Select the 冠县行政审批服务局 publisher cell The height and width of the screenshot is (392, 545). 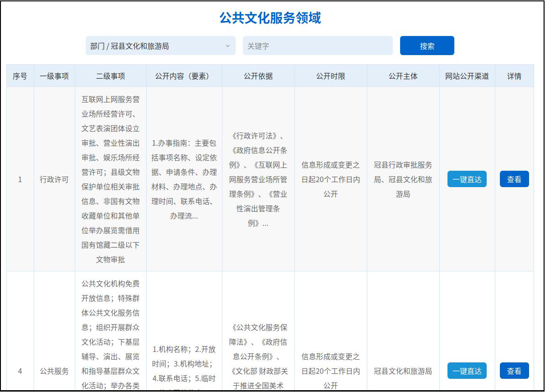point(403,179)
